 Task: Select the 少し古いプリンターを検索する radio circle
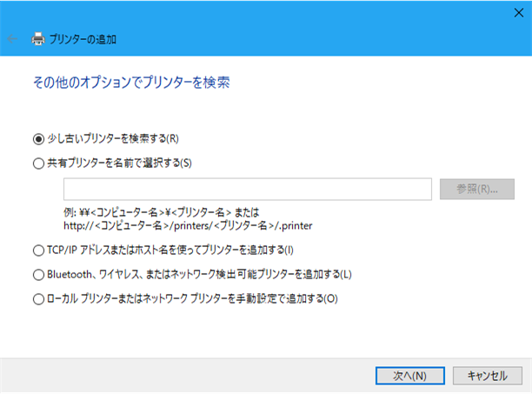[38, 139]
